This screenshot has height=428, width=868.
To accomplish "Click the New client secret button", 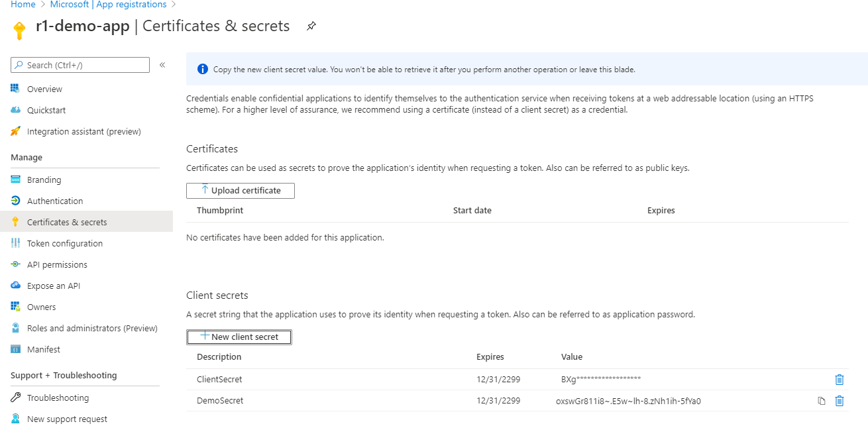I will coord(239,337).
